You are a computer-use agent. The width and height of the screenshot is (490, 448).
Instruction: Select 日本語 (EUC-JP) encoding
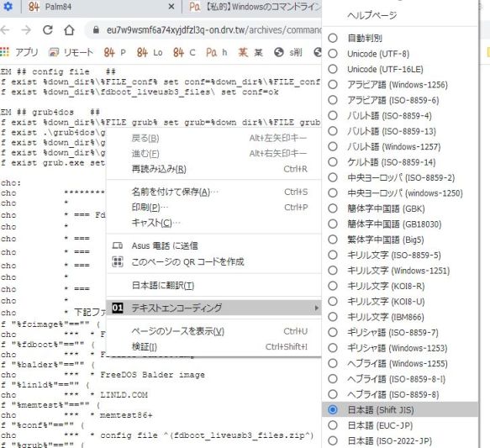pos(400,425)
